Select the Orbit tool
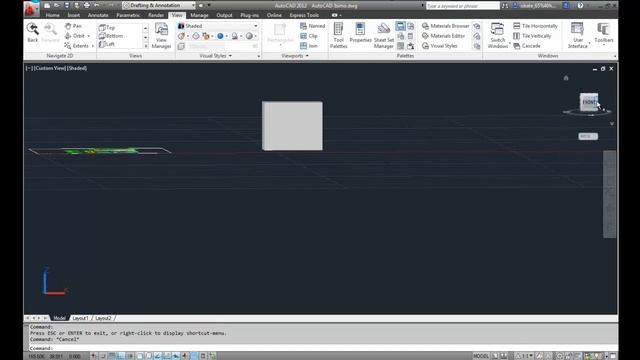The height and width of the screenshot is (360, 640). pyautogui.click(x=75, y=36)
